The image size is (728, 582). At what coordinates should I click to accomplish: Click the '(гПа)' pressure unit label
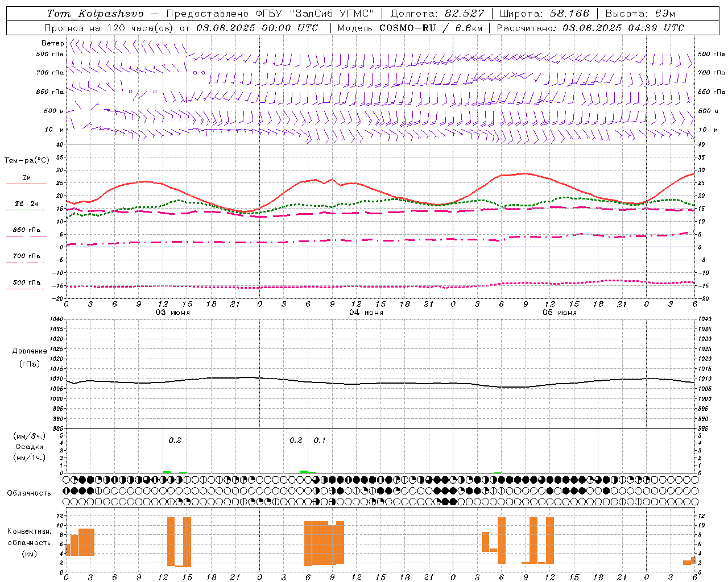30,364
